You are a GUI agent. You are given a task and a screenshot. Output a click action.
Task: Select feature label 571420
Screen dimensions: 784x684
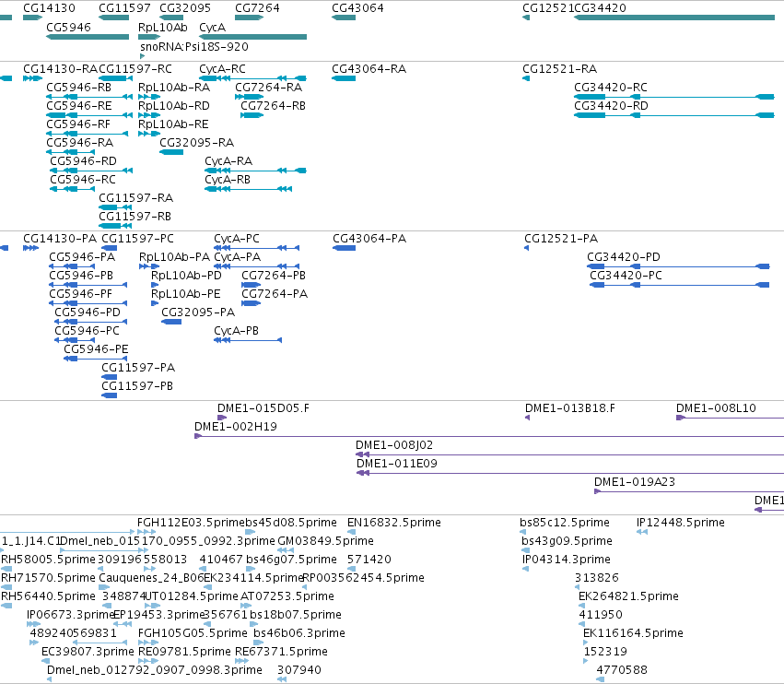click(x=369, y=560)
